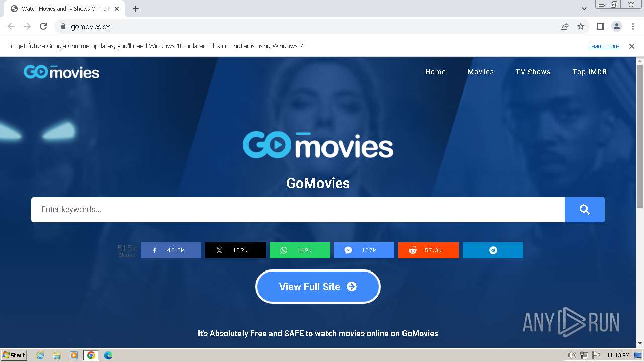Open Microsoft Edge from taskbar
The height and width of the screenshot is (362, 644).
(108, 355)
